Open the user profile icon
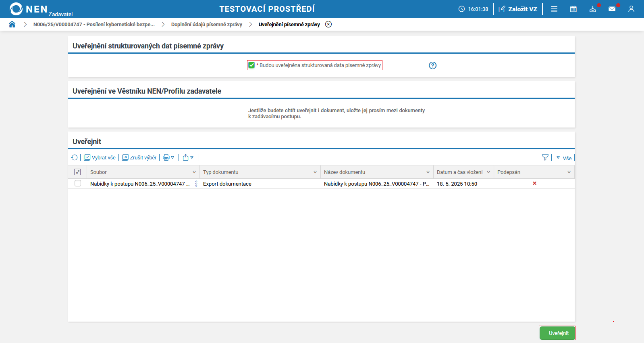Screen dimensions: 644x343 point(631,9)
